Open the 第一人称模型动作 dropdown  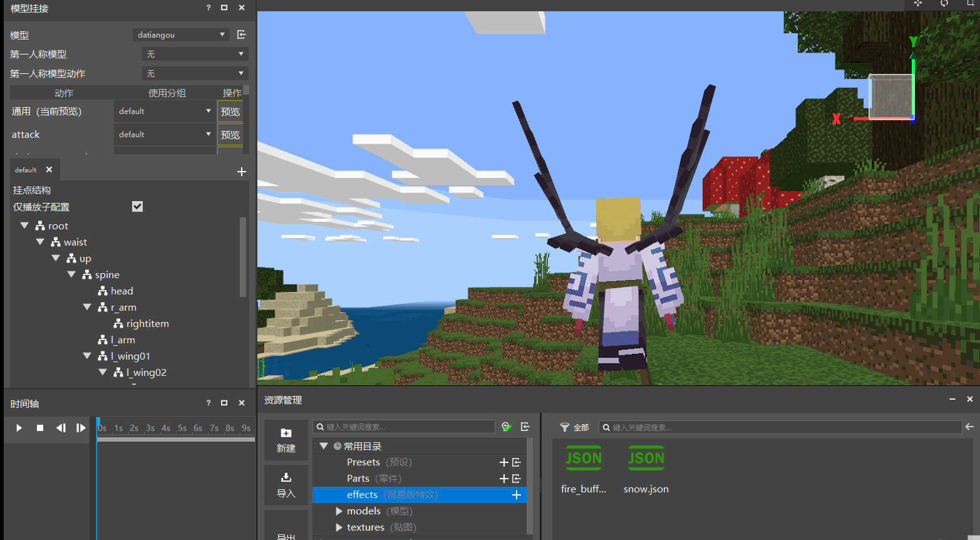pyautogui.click(x=195, y=73)
